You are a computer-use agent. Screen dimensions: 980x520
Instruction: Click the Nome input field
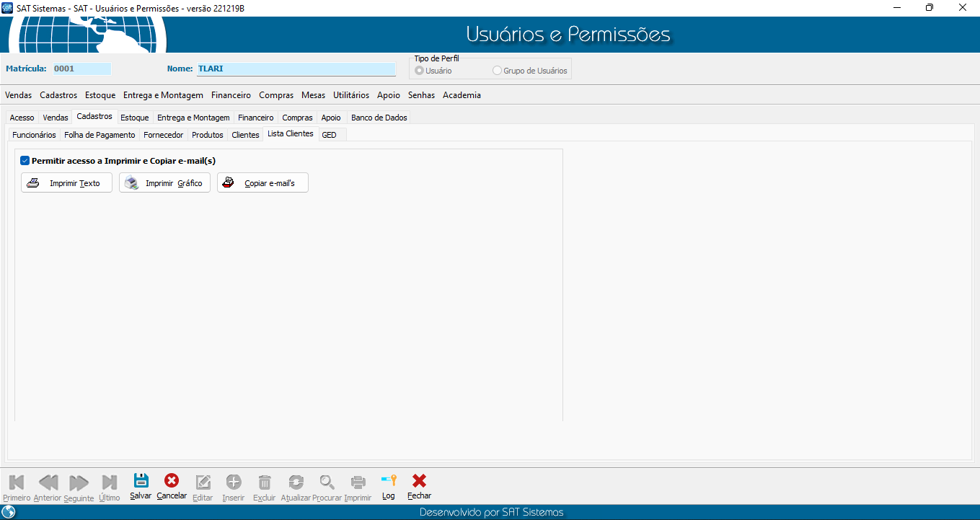coord(296,69)
